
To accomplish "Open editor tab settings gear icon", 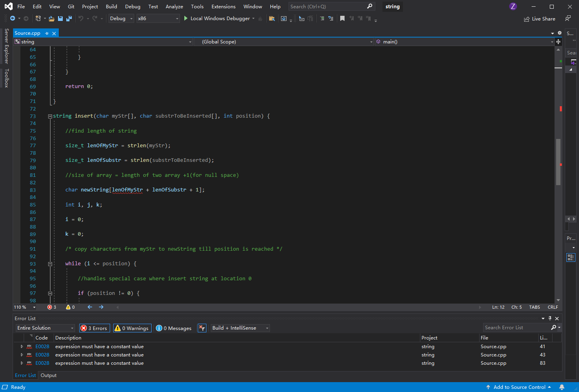I will click(x=560, y=33).
